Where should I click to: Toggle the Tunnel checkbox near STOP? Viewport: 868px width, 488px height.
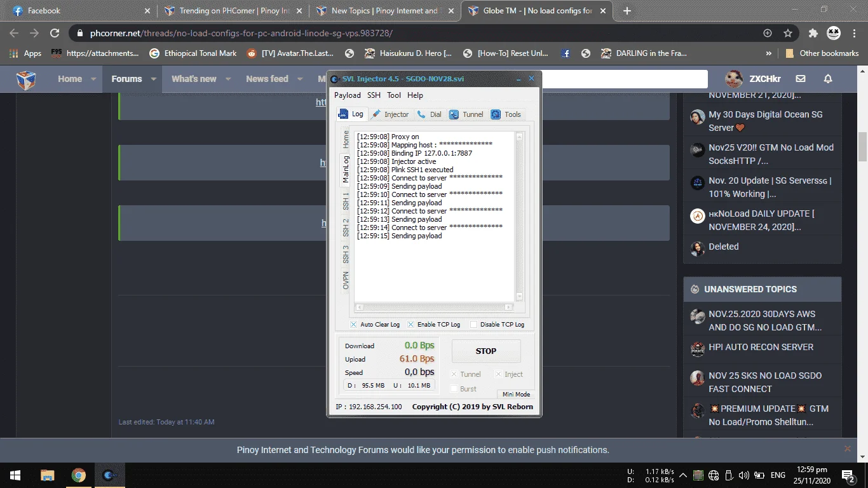(454, 374)
